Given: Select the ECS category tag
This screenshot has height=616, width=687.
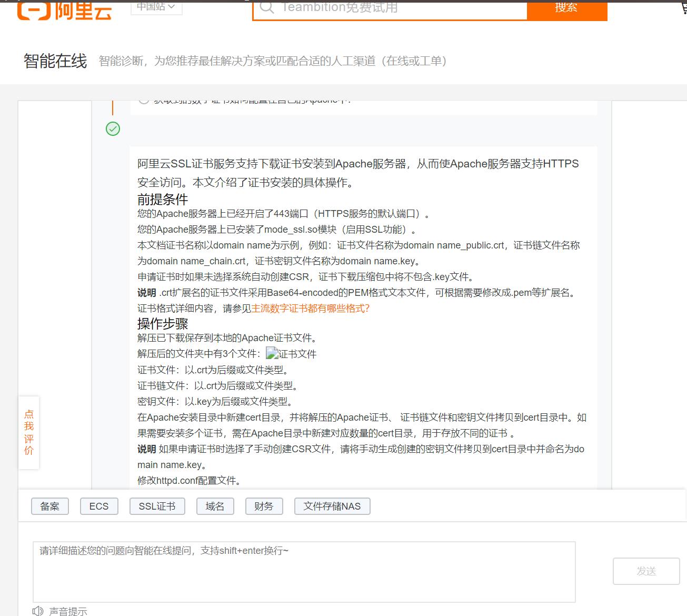Looking at the screenshot, I should (x=99, y=506).
